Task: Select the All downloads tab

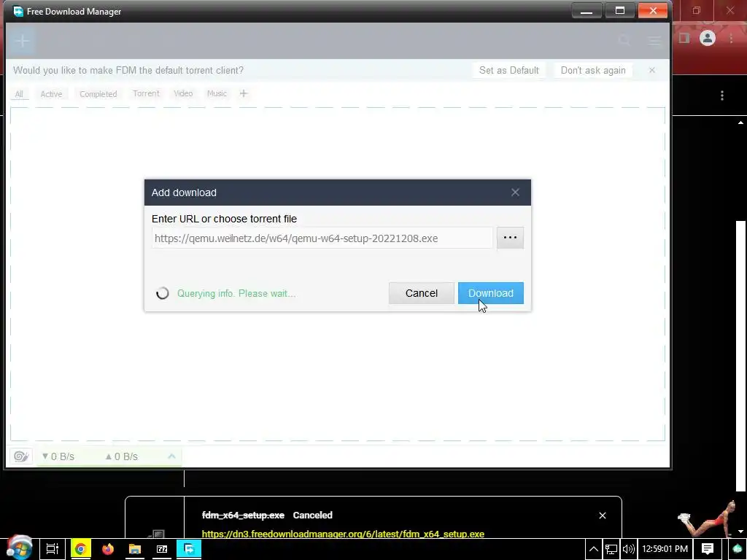Action: (x=19, y=94)
